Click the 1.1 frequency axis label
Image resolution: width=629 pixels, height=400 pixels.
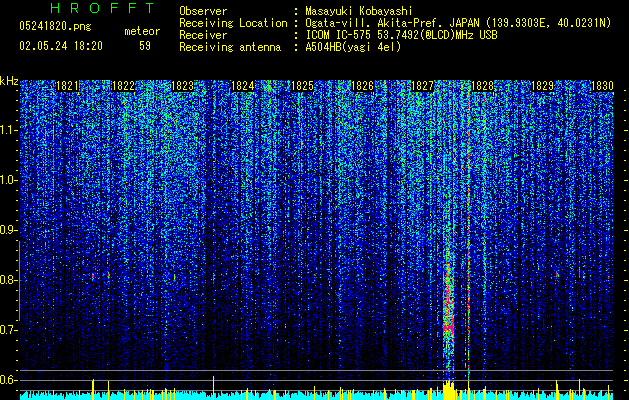point(9,130)
